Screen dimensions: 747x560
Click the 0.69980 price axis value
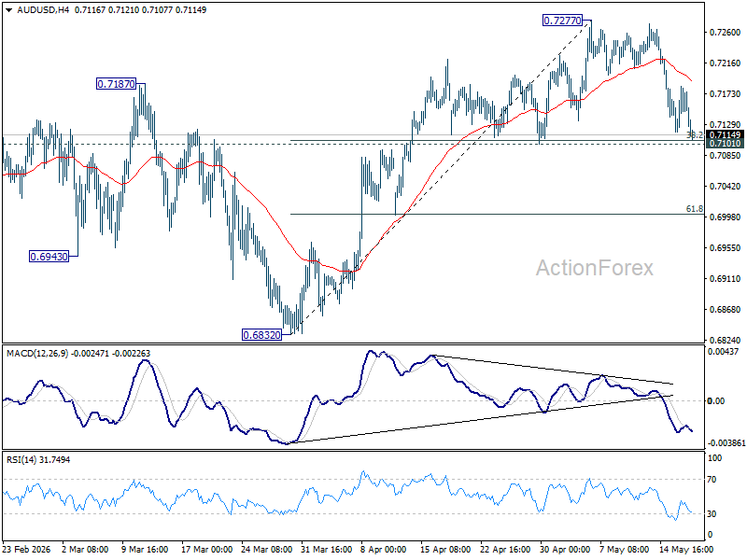726,217
